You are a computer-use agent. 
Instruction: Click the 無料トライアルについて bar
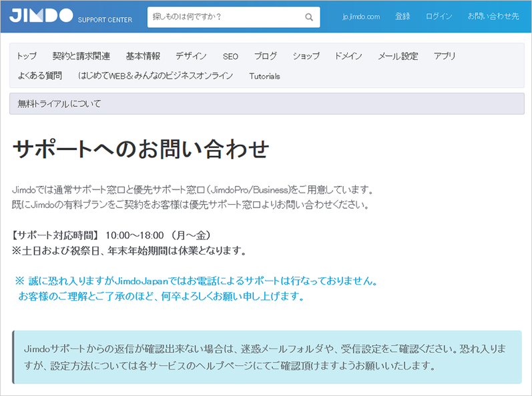(x=267, y=103)
